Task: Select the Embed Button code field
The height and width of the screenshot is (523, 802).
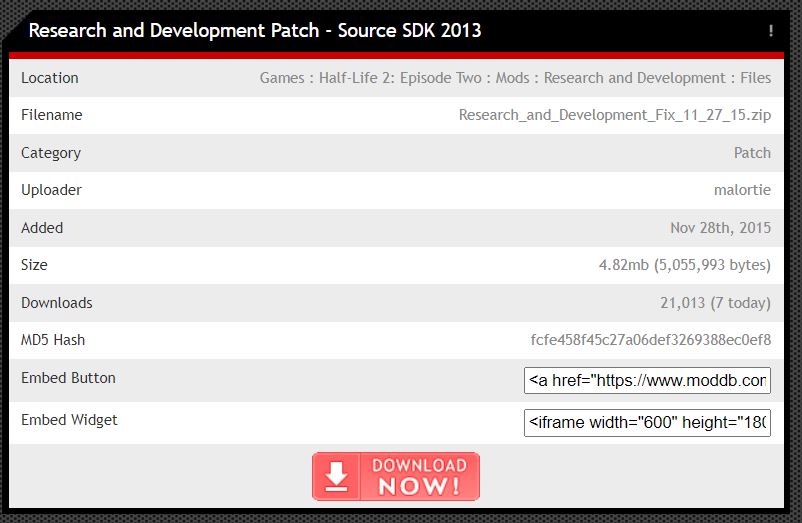Action: pyautogui.click(x=647, y=380)
